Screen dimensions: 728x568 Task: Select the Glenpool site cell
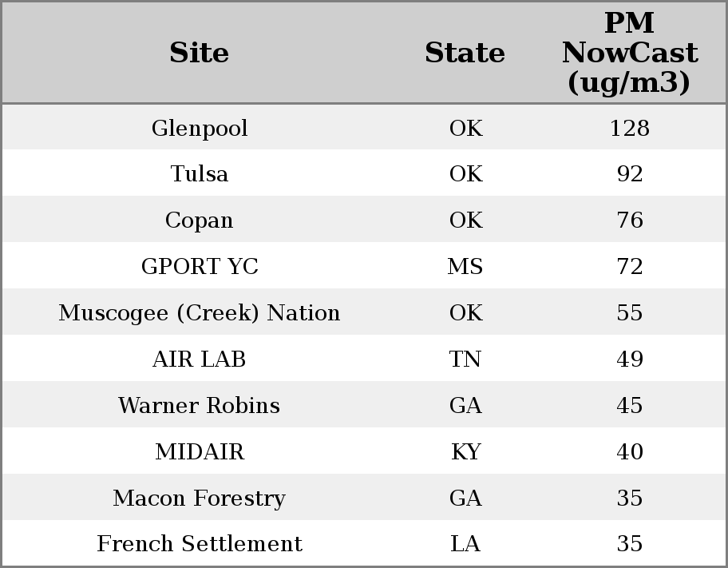[x=200, y=129]
